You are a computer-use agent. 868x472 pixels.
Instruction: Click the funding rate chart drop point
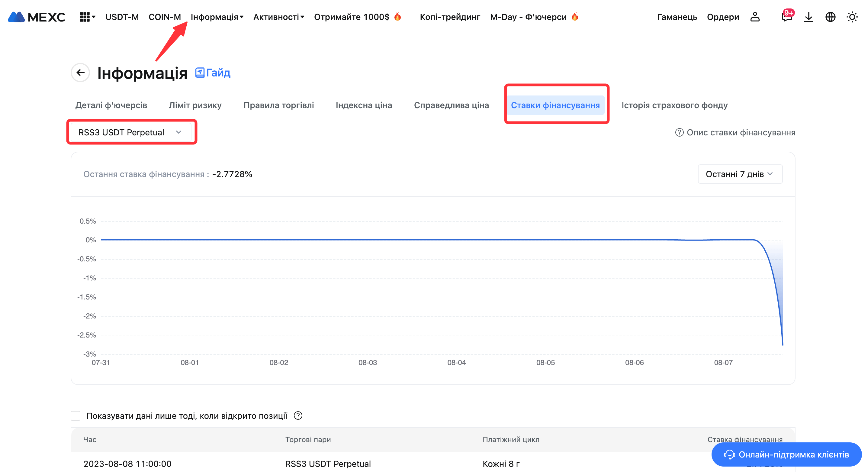point(782,344)
